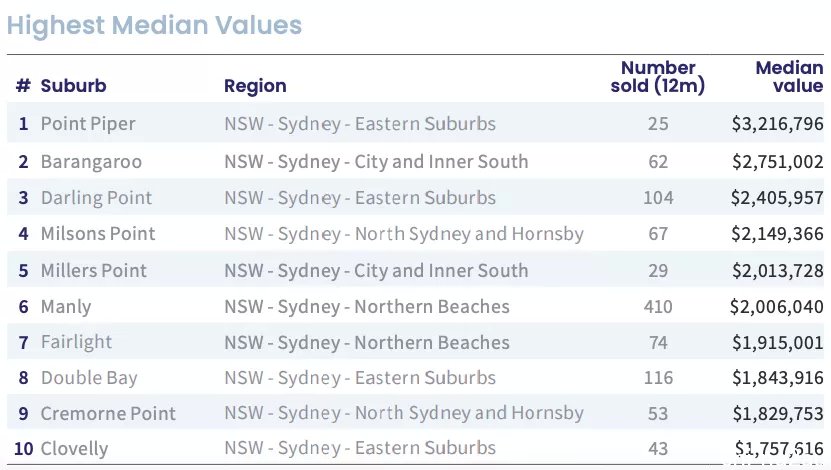Click the Median value column header

(x=789, y=77)
